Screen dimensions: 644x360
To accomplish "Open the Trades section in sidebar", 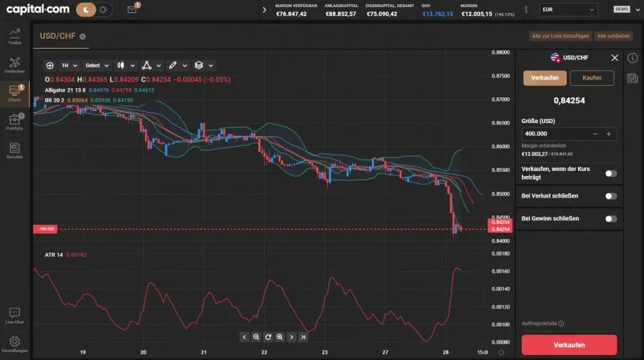I will coord(14,36).
